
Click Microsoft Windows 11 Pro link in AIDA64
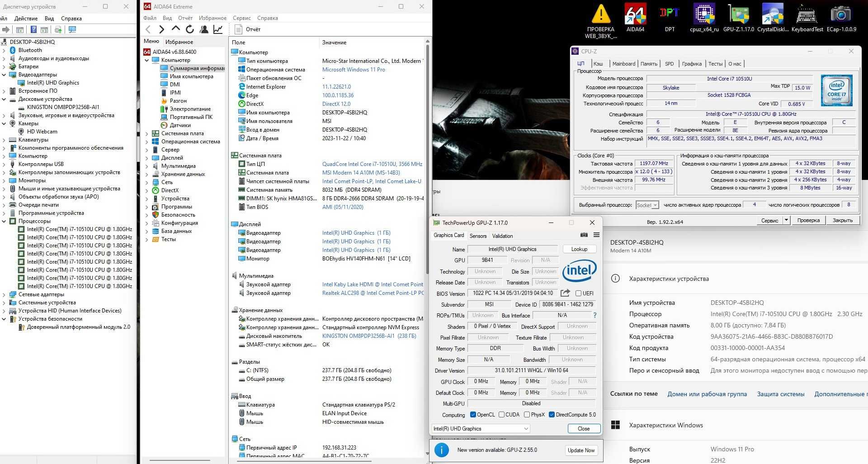pyautogui.click(x=354, y=70)
